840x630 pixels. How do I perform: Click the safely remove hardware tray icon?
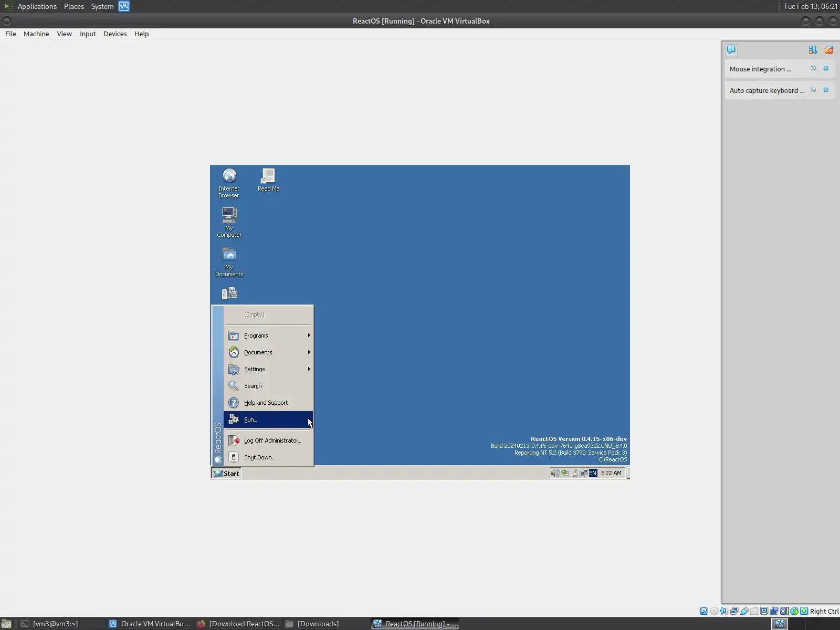(565, 473)
